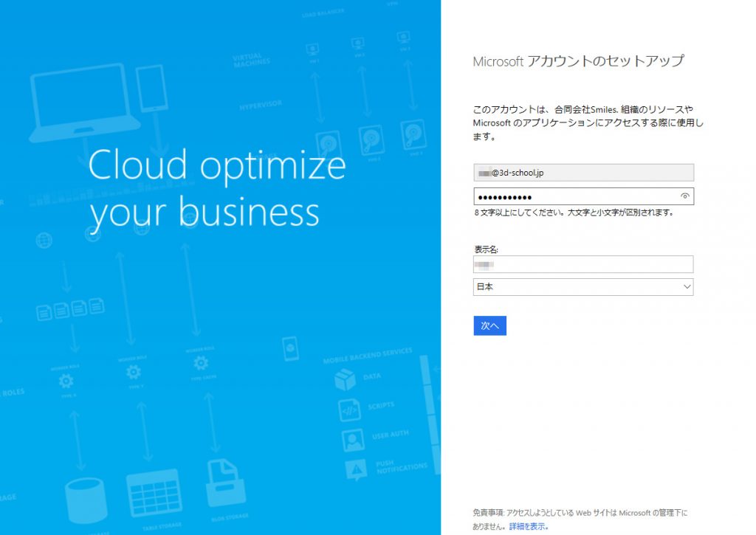756x535 pixels.
Task: Click the @3d-school.jp email field
Action: tap(583, 173)
